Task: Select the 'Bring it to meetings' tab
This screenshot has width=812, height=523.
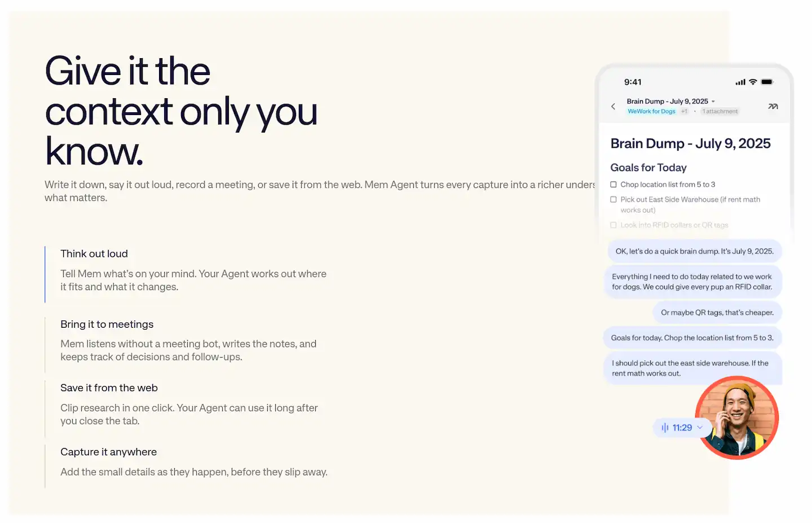Action: (x=107, y=324)
